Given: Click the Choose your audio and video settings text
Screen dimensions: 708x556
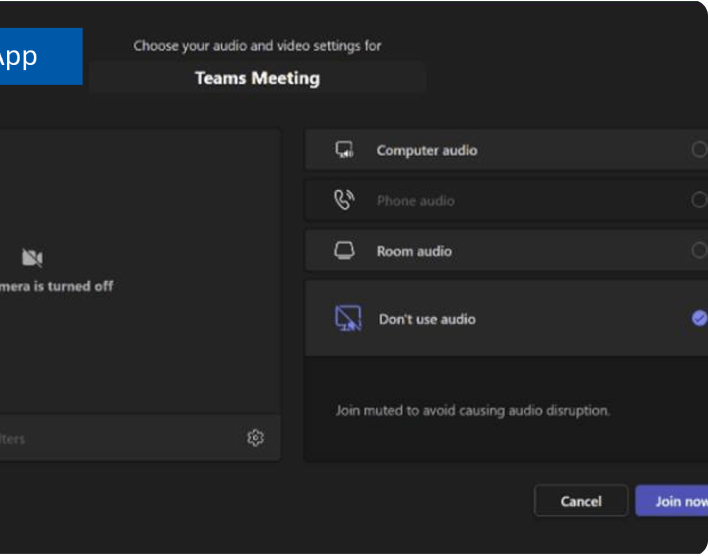Looking at the screenshot, I should [x=257, y=46].
